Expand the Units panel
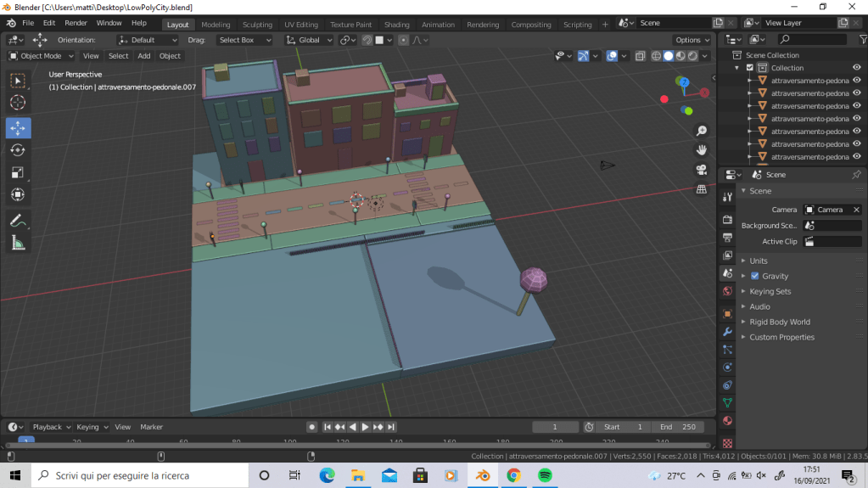 (759, 261)
